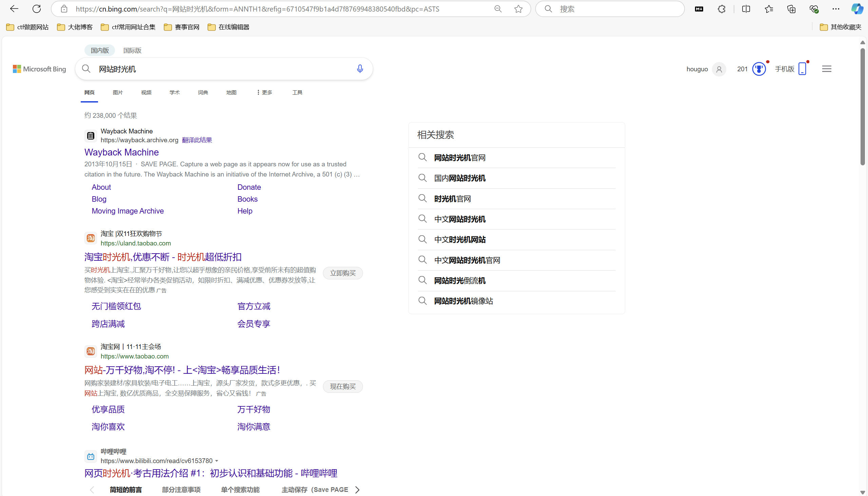Focus the browser 搜索 box
Viewport: 868px width, 496px height.
pos(610,9)
